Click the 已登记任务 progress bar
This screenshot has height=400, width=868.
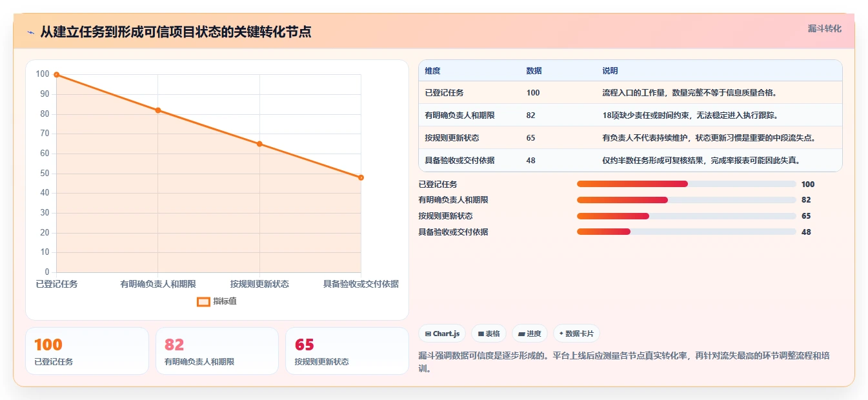pyautogui.click(x=686, y=184)
